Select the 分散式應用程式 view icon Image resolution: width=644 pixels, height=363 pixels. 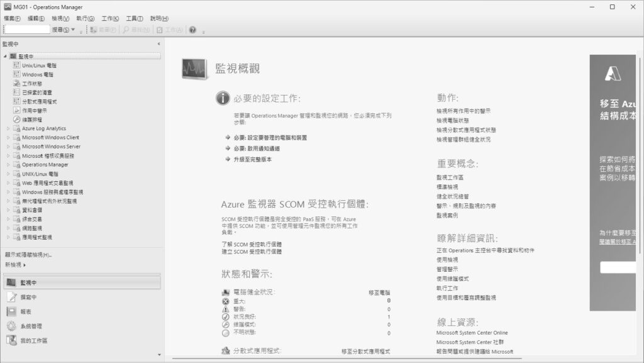click(16, 101)
